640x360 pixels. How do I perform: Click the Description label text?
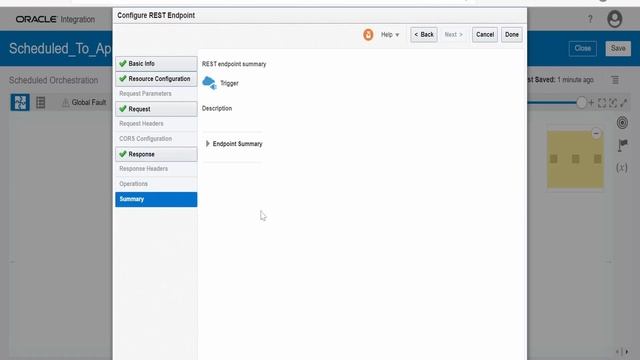point(217,108)
